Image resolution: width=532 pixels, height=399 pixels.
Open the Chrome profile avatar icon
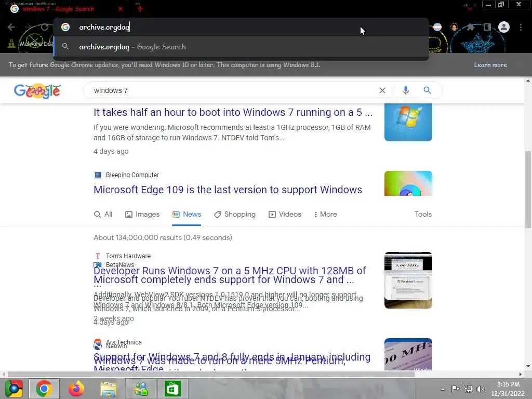(x=504, y=27)
